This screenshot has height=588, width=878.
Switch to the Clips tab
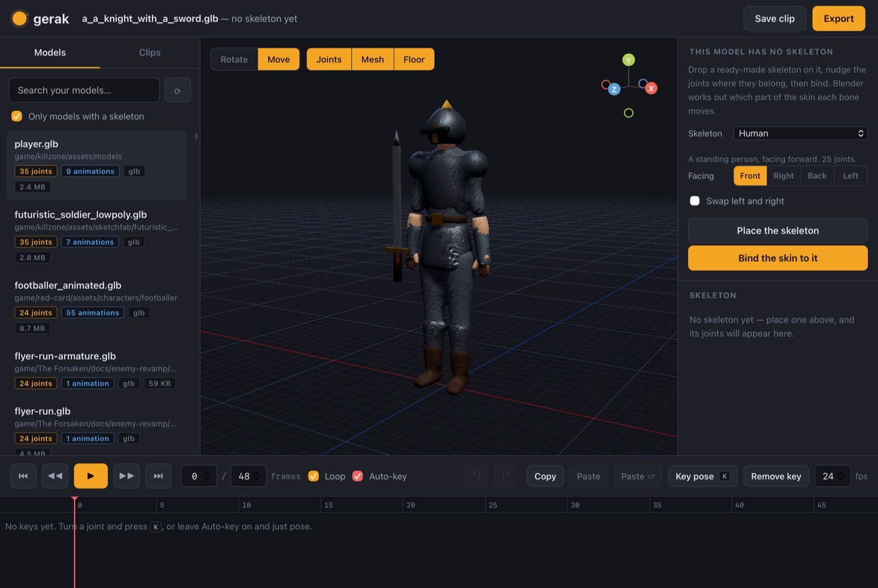click(x=150, y=53)
